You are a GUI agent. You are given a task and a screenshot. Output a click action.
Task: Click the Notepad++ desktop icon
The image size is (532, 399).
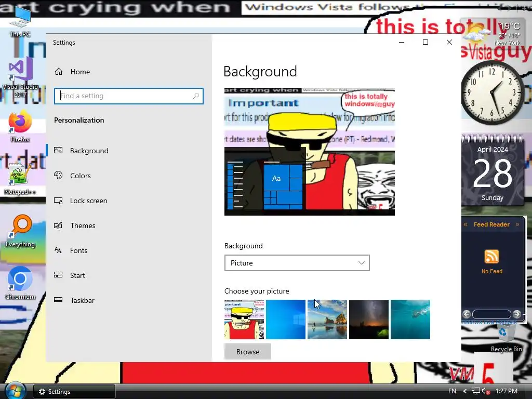click(x=20, y=179)
